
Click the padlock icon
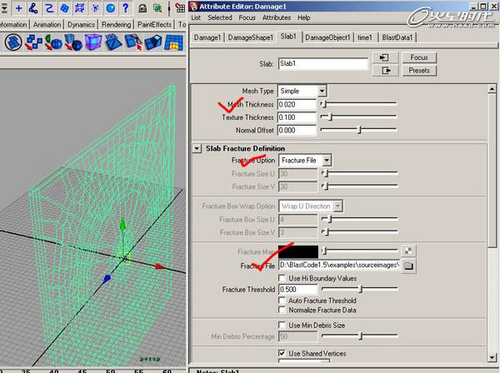[x=143, y=8]
